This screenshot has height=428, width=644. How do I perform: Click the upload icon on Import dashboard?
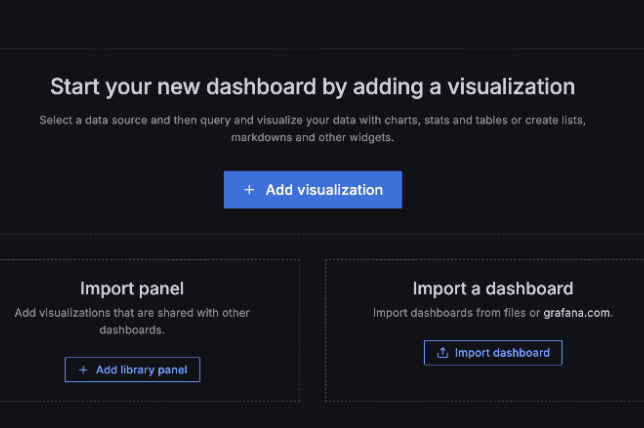tap(442, 353)
